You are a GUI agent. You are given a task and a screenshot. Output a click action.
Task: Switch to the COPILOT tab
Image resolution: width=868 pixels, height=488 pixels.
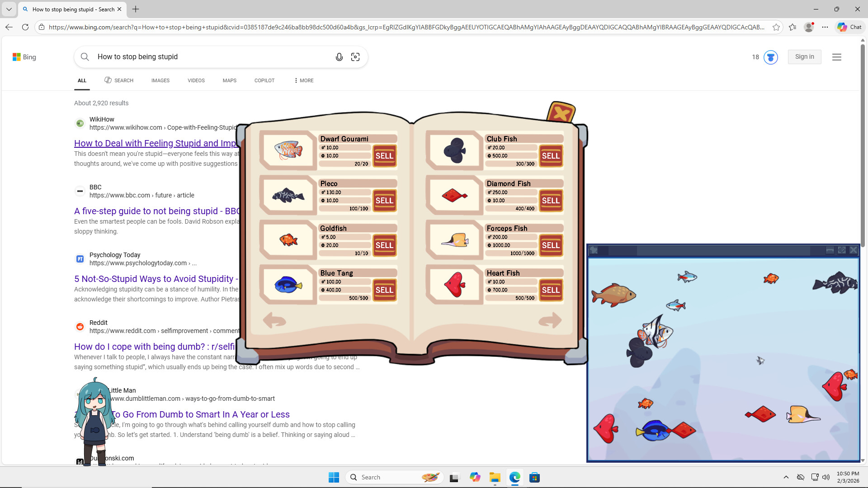264,80
